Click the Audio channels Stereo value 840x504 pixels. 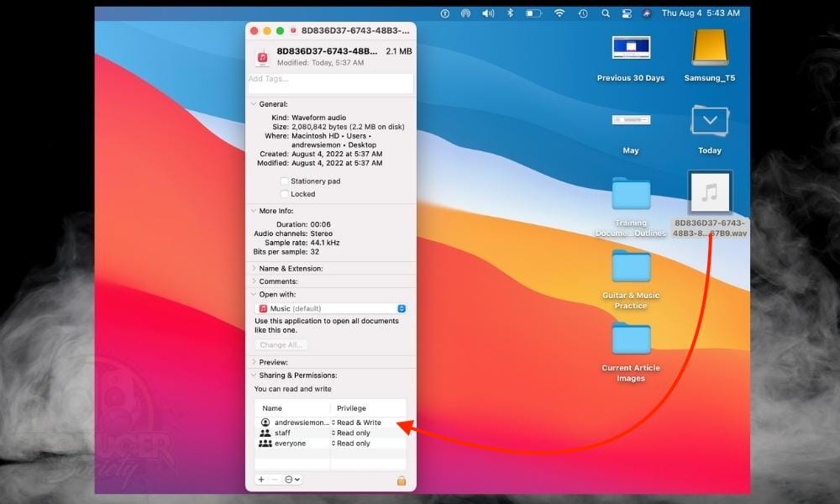click(x=322, y=234)
